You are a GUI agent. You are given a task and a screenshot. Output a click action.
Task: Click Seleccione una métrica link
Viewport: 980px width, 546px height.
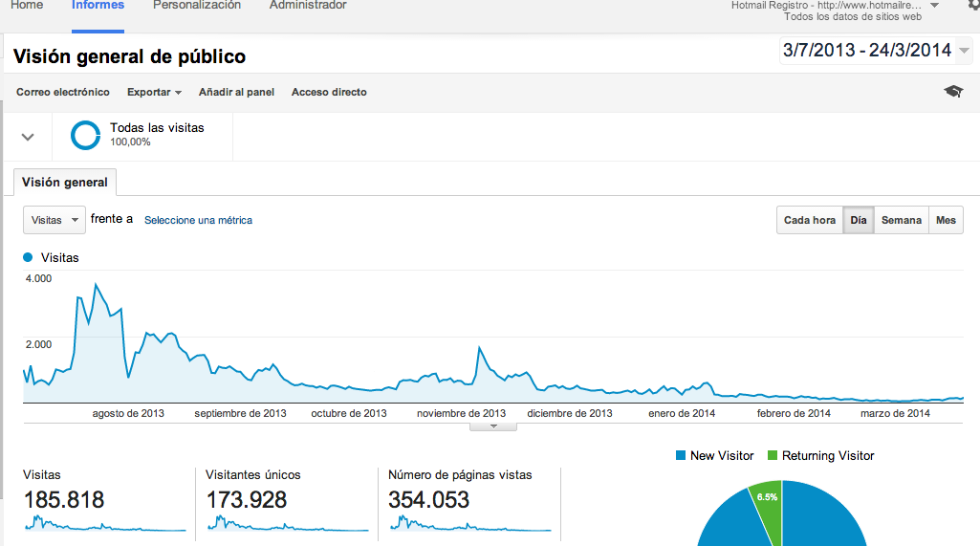pyautogui.click(x=198, y=220)
